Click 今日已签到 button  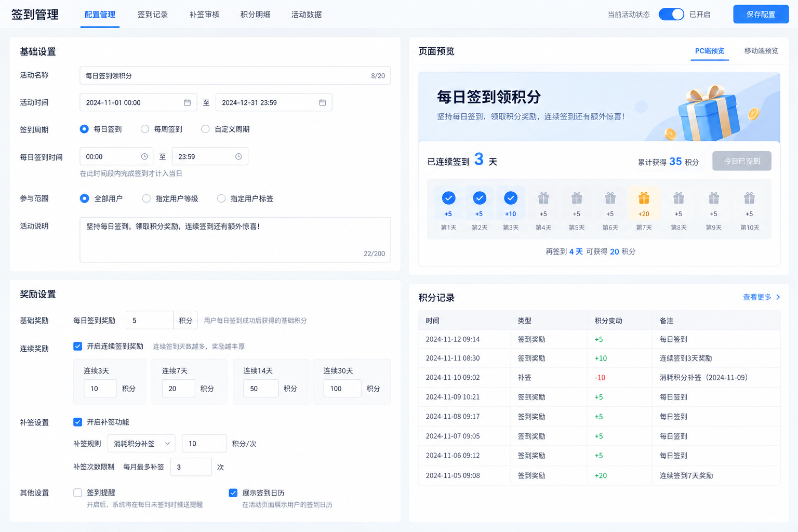(742, 161)
